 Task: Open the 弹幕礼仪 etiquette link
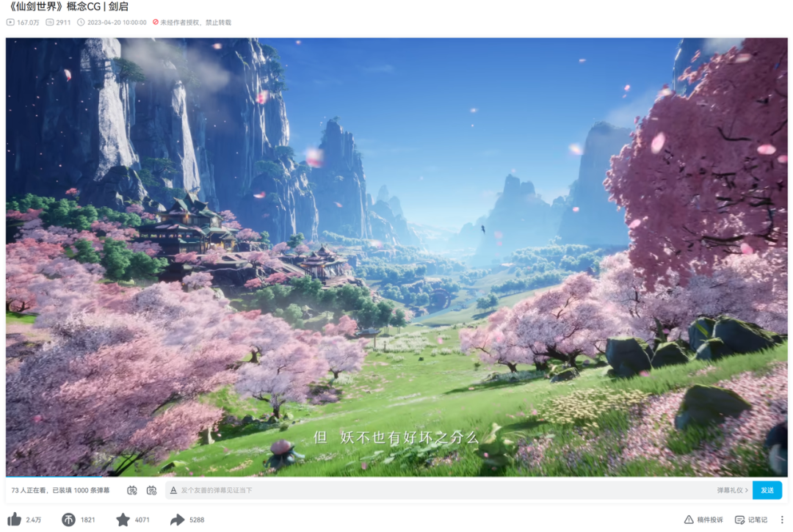coord(732,490)
